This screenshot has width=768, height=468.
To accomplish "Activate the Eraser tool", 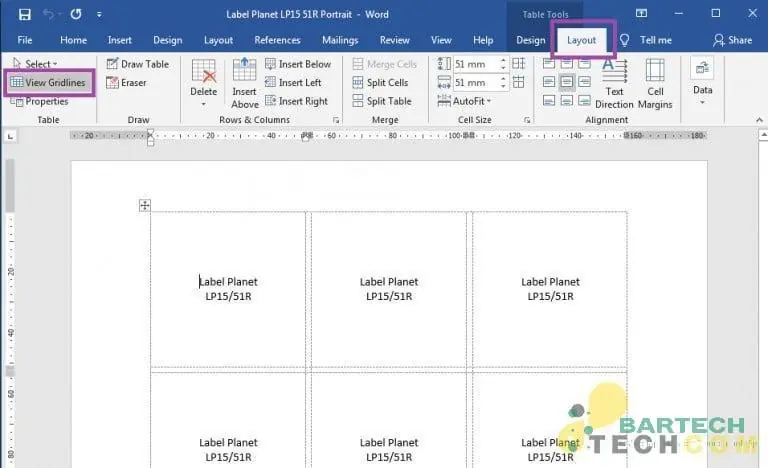I will pos(126,82).
